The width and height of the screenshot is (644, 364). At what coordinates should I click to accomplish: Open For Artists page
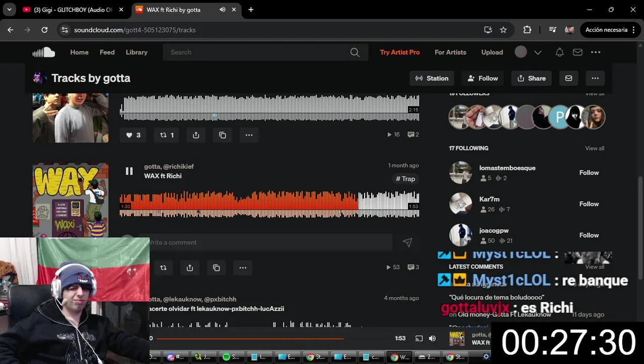pyautogui.click(x=450, y=52)
